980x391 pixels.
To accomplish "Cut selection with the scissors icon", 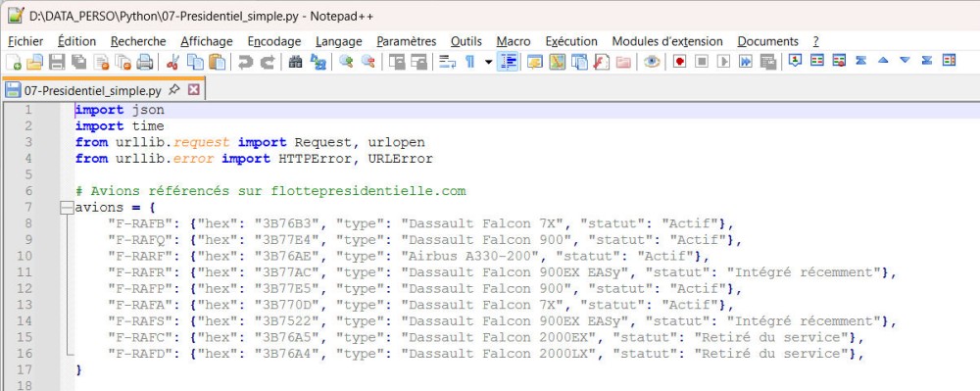I will click(x=173, y=61).
